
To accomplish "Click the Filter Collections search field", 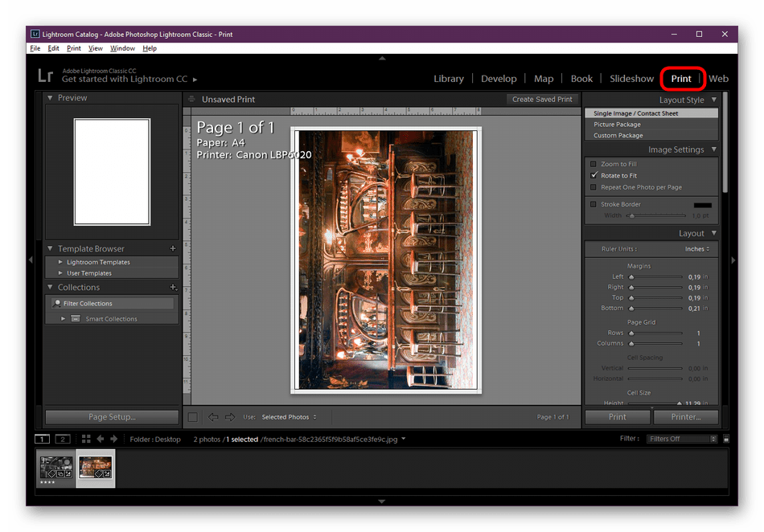I will point(113,303).
